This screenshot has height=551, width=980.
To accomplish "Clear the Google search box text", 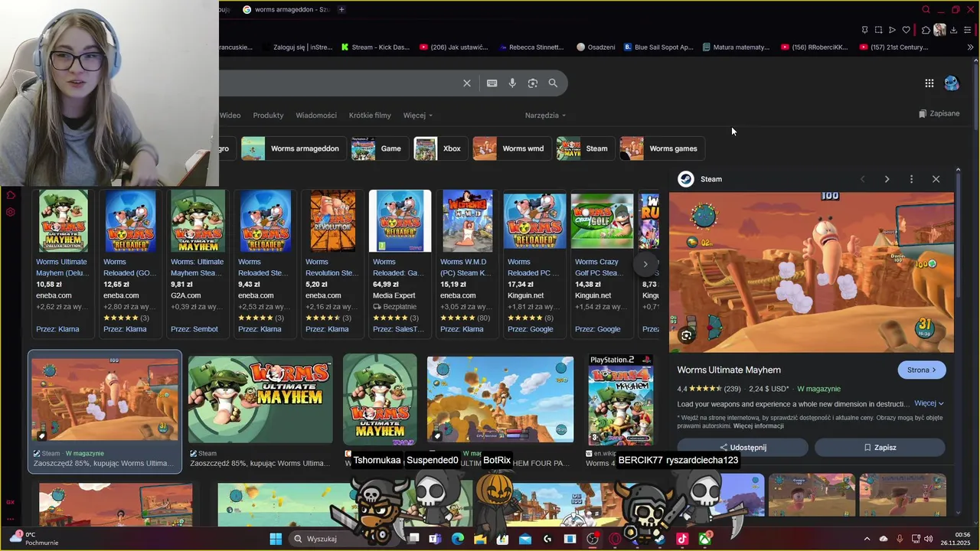I will coord(467,83).
